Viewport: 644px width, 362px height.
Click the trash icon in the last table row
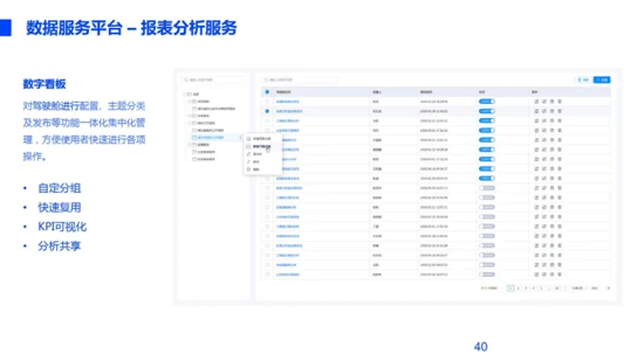[560, 275]
